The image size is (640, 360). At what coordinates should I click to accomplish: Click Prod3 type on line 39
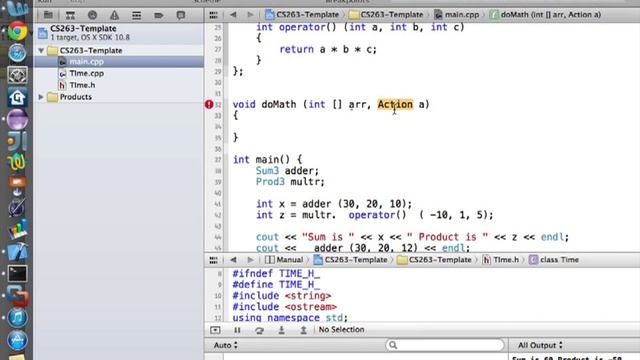270,182
